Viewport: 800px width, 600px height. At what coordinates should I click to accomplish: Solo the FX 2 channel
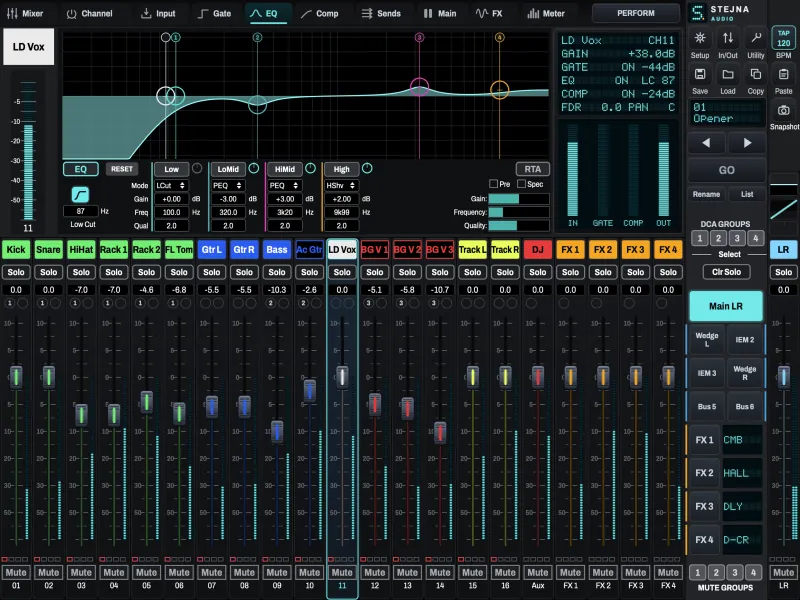point(603,272)
